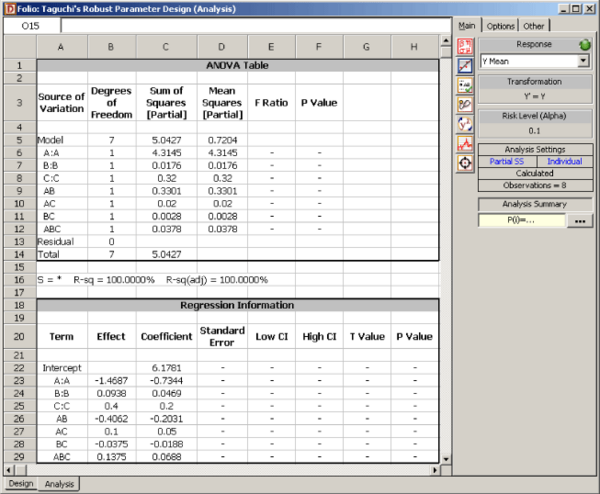The width and height of the screenshot is (600, 494).
Task: Click the crosshair optimization icon
Action: 465,163
